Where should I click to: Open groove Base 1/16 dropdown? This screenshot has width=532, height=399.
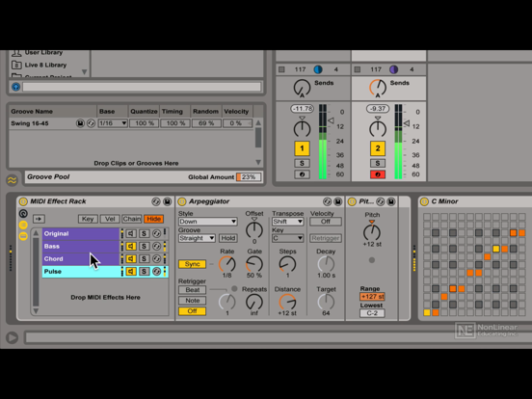coord(113,123)
